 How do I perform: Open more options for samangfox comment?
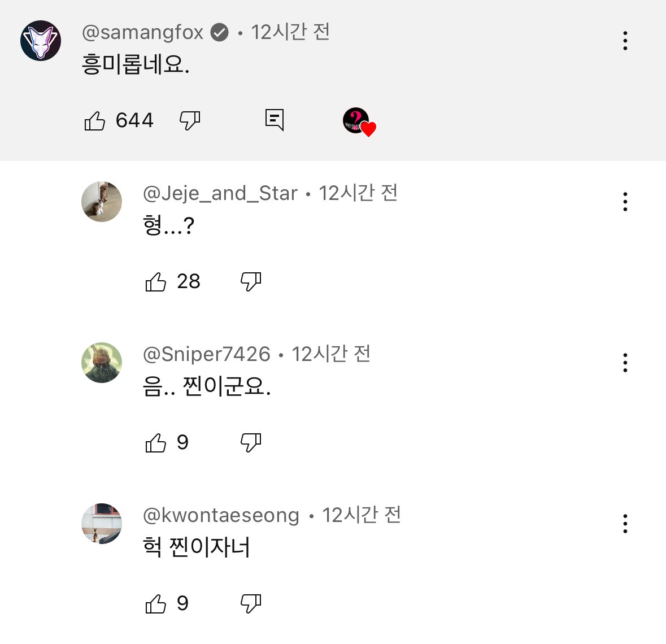point(625,41)
